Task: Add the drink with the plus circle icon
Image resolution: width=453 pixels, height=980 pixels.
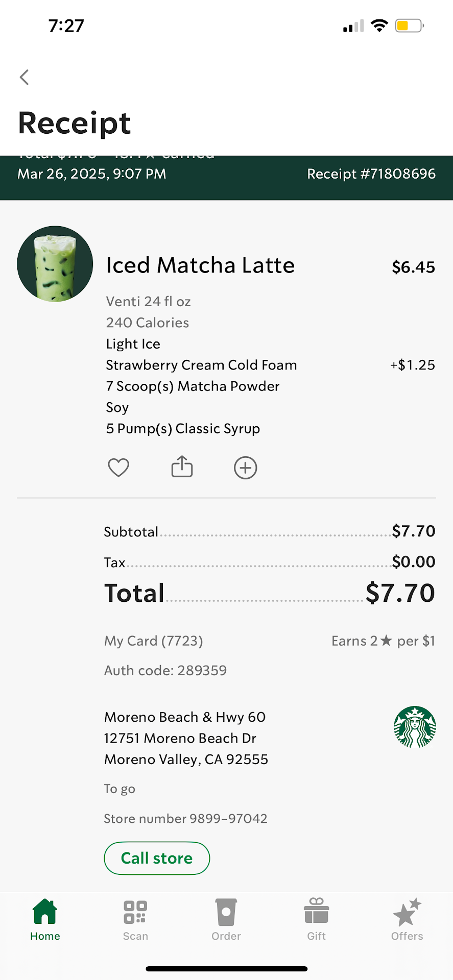Action: click(245, 468)
